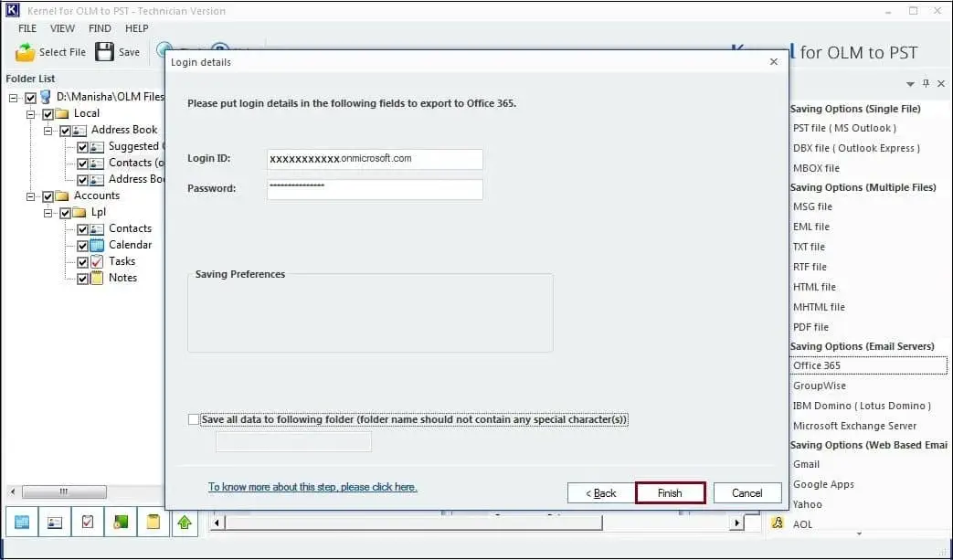The width and height of the screenshot is (953, 560).
Task: Click the computer icon of the D:\Manisha root node
Action: coord(46,97)
